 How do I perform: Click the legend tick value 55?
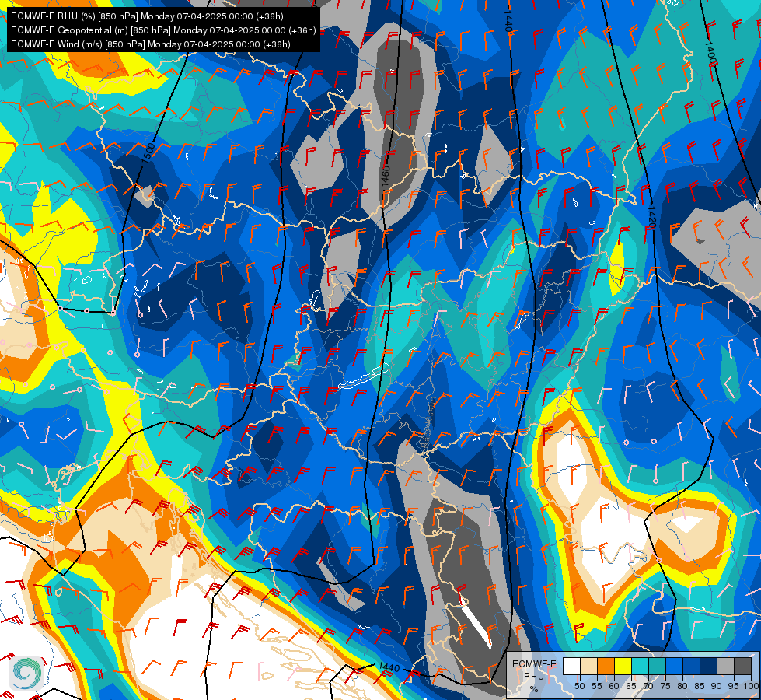click(x=597, y=686)
